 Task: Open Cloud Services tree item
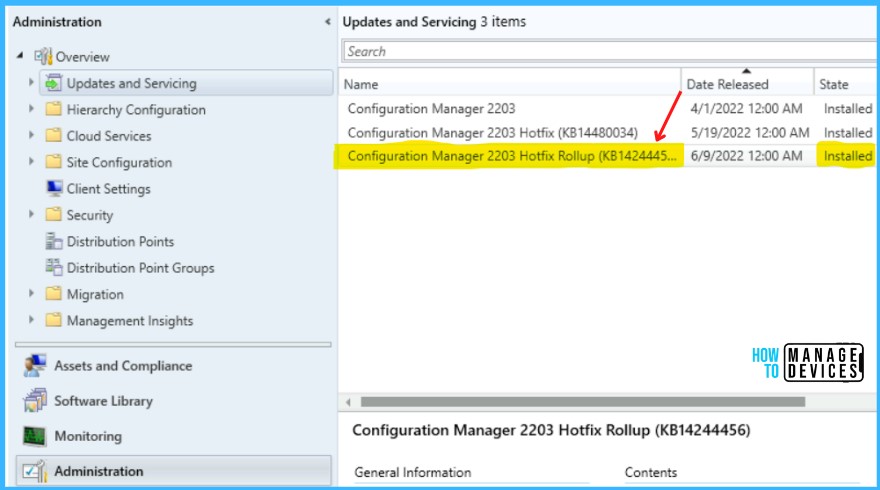click(x=109, y=136)
